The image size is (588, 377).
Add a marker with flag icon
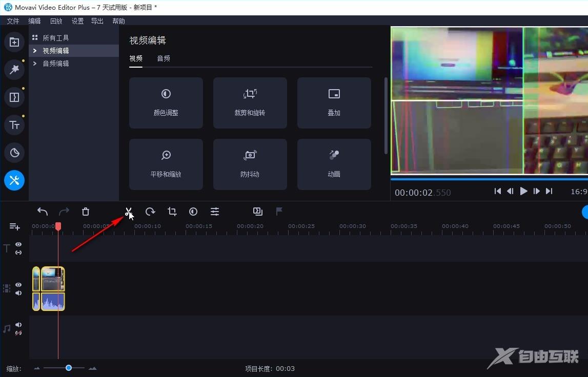coord(279,212)
